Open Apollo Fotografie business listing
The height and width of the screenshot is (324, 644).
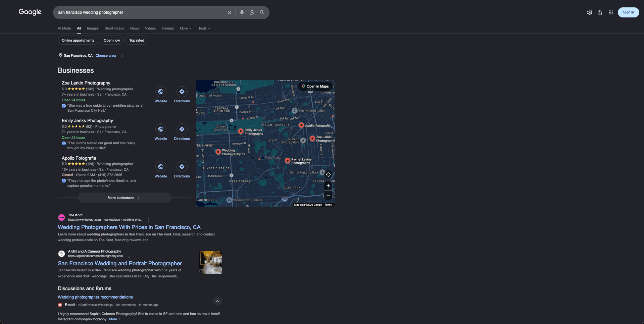pos(79,158)
